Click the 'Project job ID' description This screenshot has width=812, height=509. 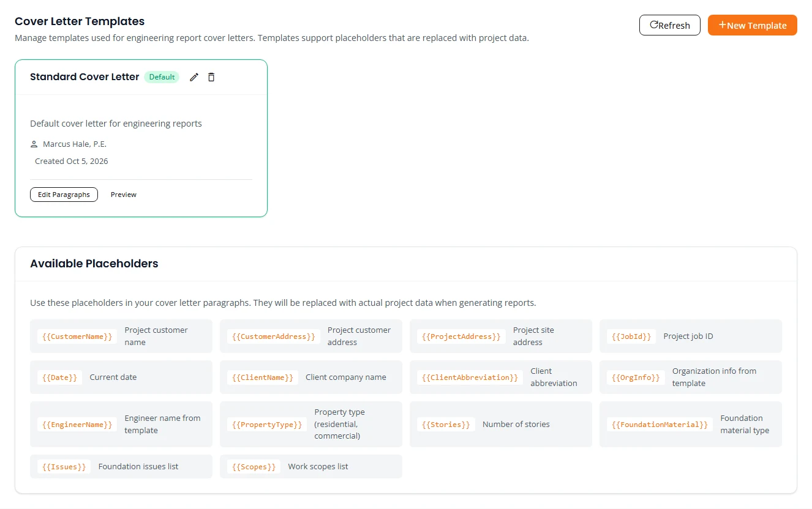coord(688,336)
